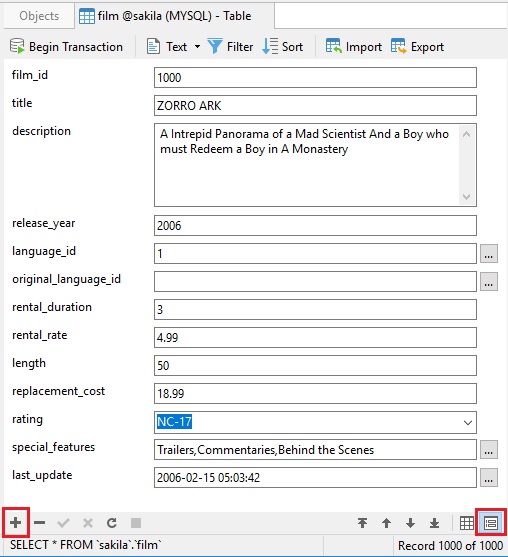Click Begin Transaction button

(66, 47)
